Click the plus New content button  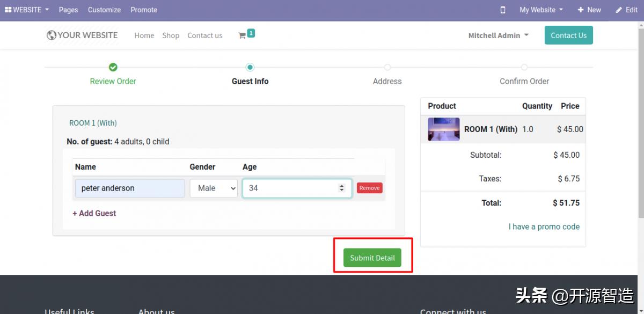[589, 10]
